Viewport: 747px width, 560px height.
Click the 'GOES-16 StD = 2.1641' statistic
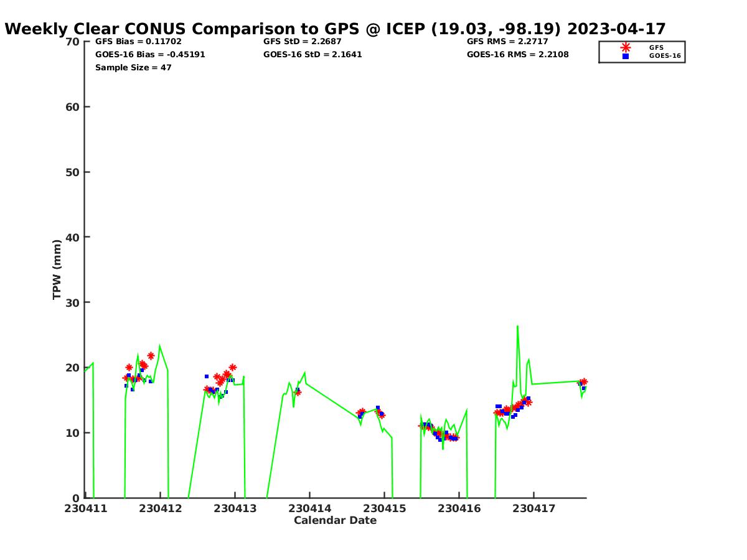tap(312, 55)
